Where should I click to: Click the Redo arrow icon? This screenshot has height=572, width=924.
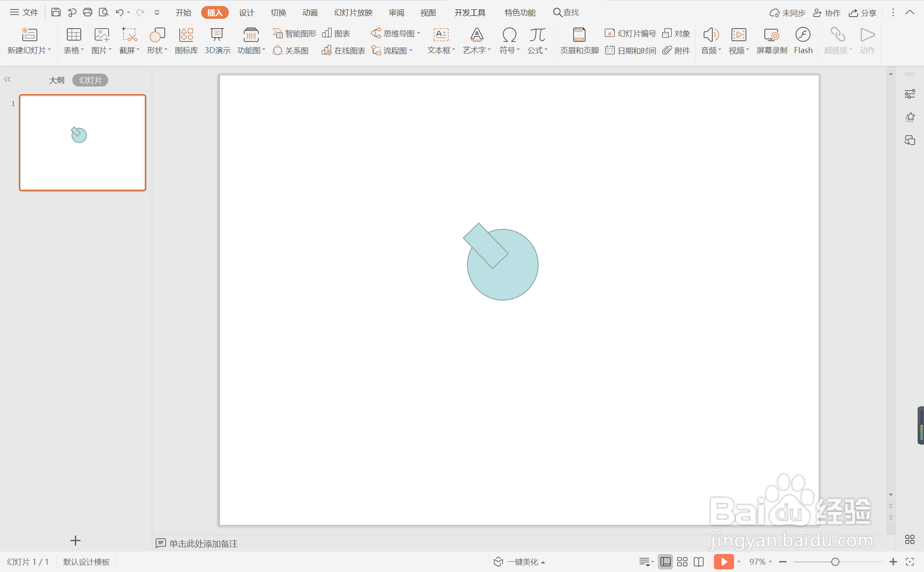[140, 12]
